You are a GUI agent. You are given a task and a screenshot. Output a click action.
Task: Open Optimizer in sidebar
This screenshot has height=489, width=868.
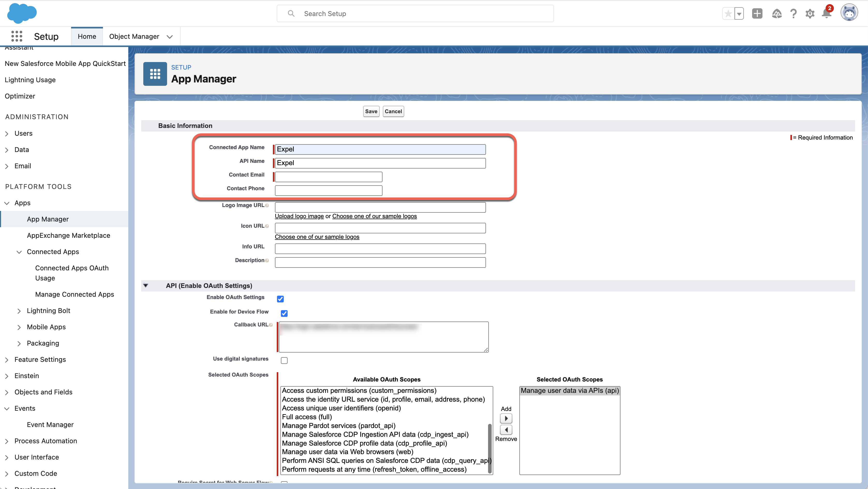[x=20, y=96]
